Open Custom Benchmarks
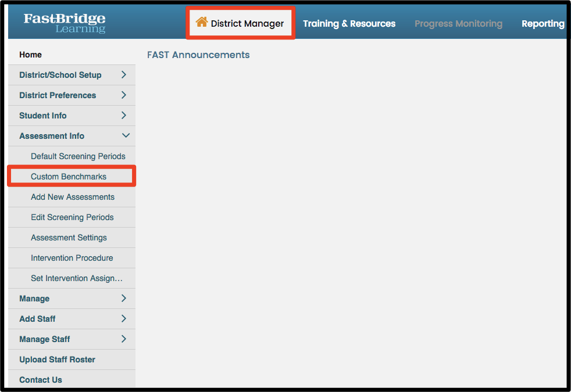 [x=72, y=177]
